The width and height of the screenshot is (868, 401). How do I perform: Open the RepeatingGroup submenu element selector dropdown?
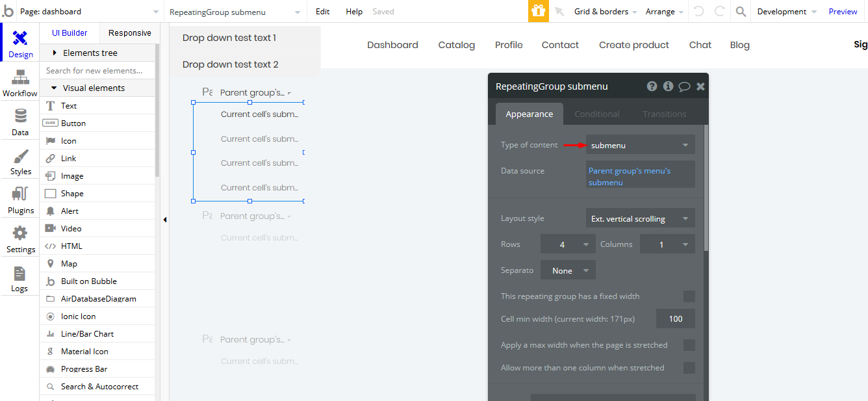point(235,12)
